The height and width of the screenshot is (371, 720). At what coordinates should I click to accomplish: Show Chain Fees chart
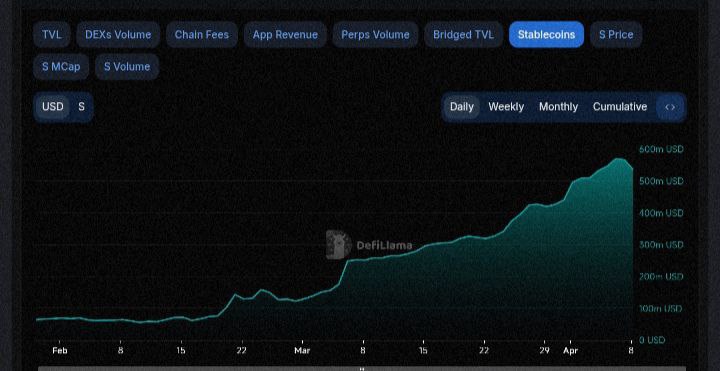(202, 34)
